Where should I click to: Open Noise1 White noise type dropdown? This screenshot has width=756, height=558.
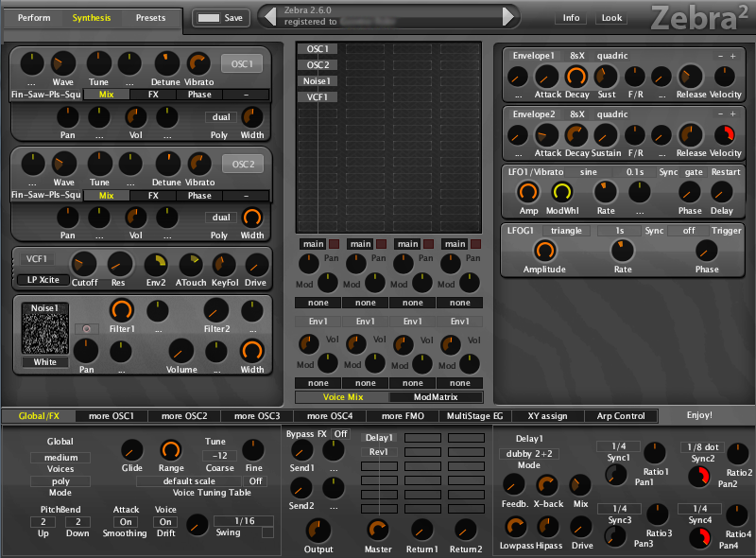pyautogui.click(x=44, y=362)
